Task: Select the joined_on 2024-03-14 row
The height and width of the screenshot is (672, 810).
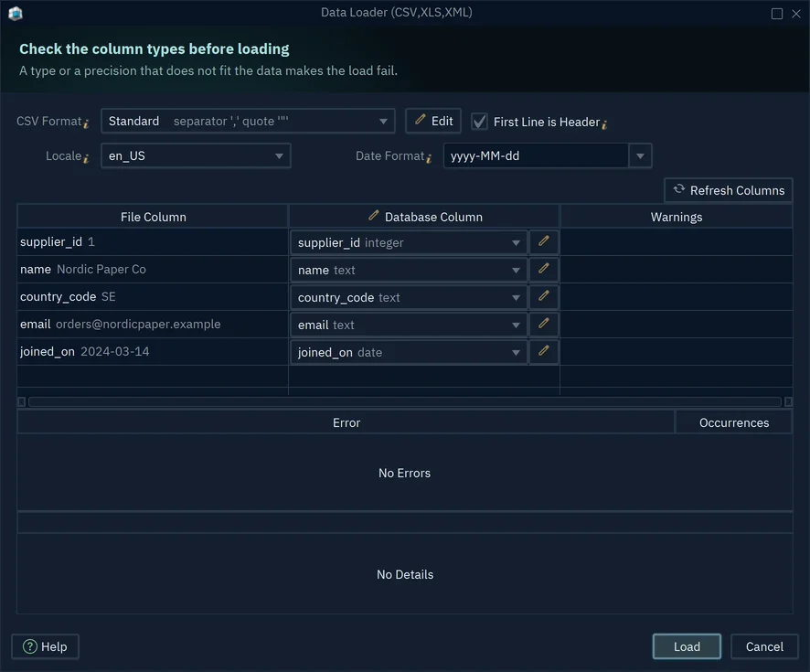Action: coord(153,351)
